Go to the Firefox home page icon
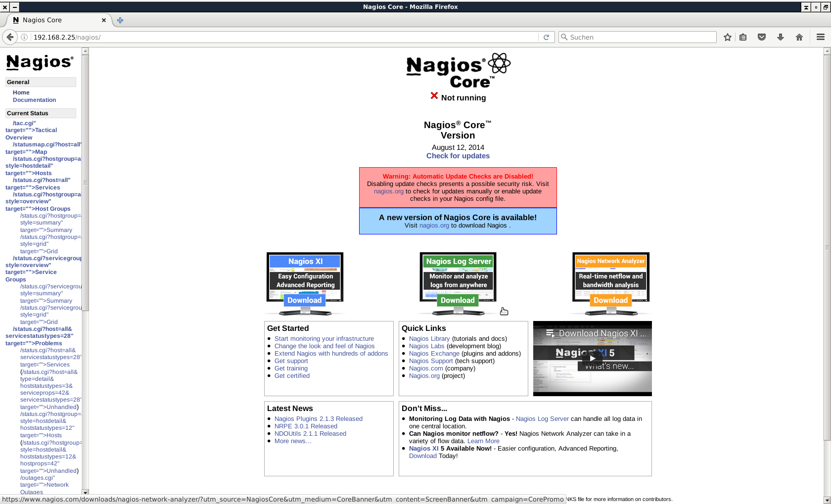Image resolution: width=831 pixels, height=504 pixels. click(x=799, y=37)
